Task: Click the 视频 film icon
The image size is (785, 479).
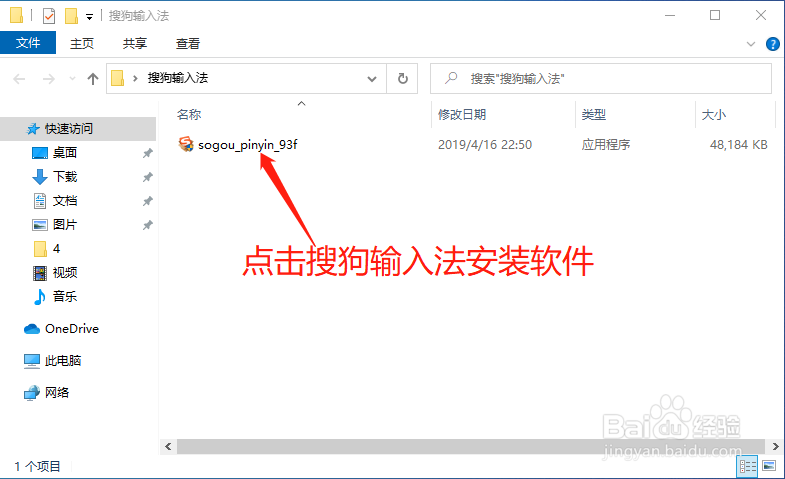Action: pyautogui.click(x=40, y=273)
